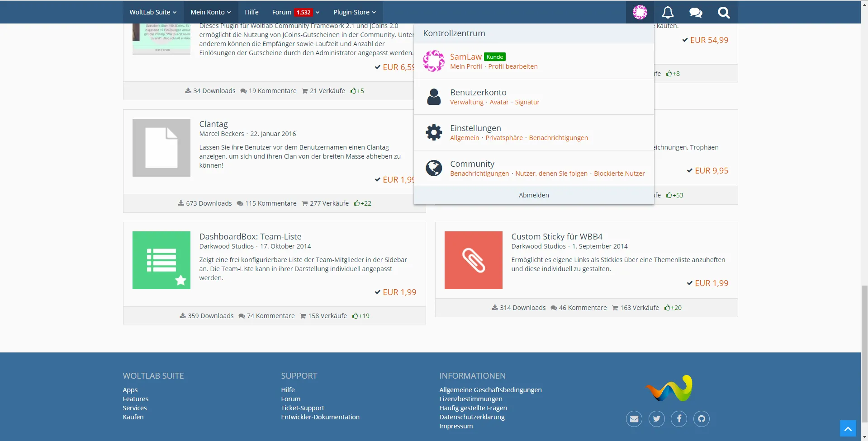
Task: Open the Plugin-Store dropdown
Action: [355, 12]
